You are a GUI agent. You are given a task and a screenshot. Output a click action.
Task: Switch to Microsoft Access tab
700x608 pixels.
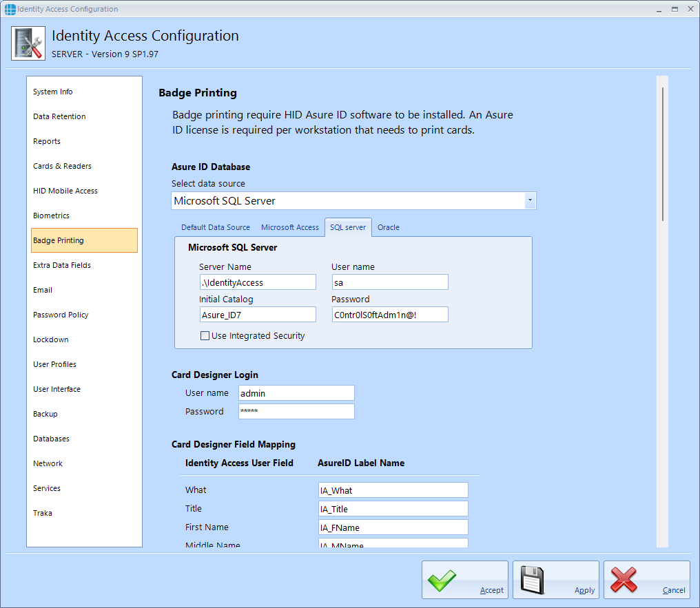click(x=290, y=227)
